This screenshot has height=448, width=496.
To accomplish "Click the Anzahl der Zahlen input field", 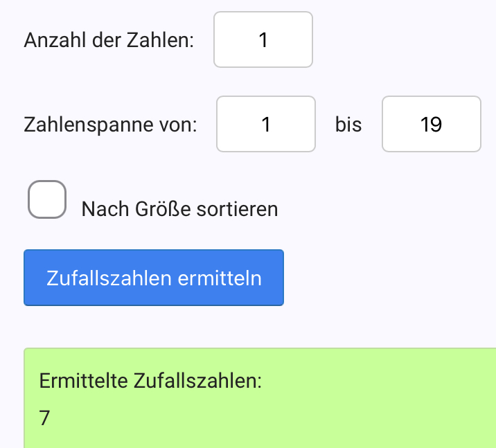I will [x=263, y=39].
